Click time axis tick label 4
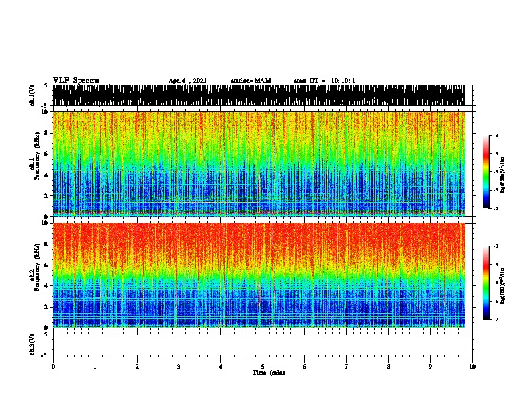 coord(220,367)
